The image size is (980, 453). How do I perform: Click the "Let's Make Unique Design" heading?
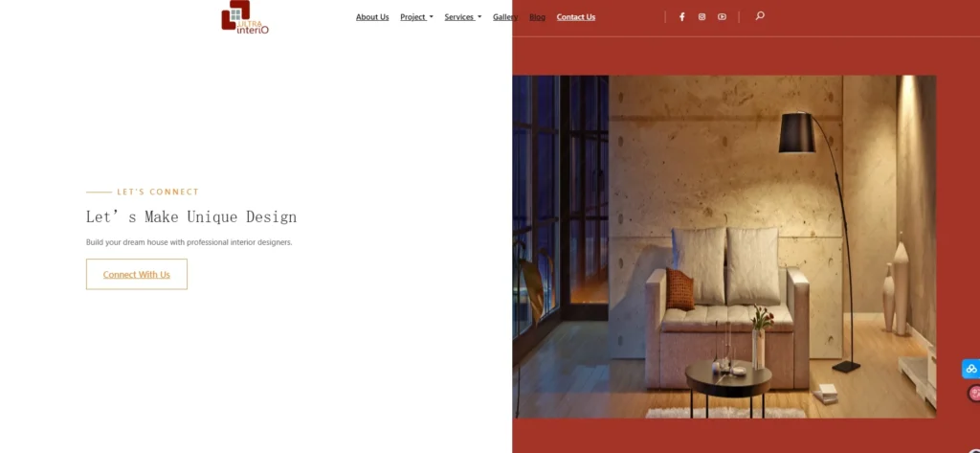pos(191,217)
